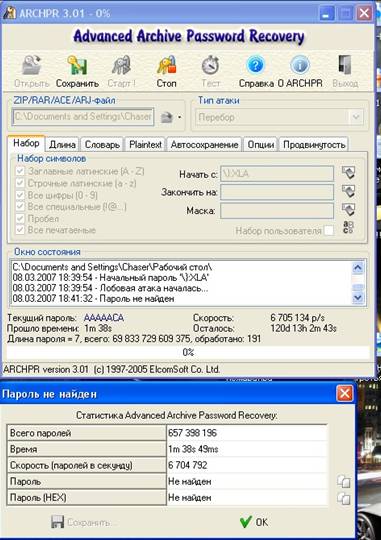This screenshot has height=540, width=381.
Task: Switch to the Набор tab
Action: [x=26, y=143]
